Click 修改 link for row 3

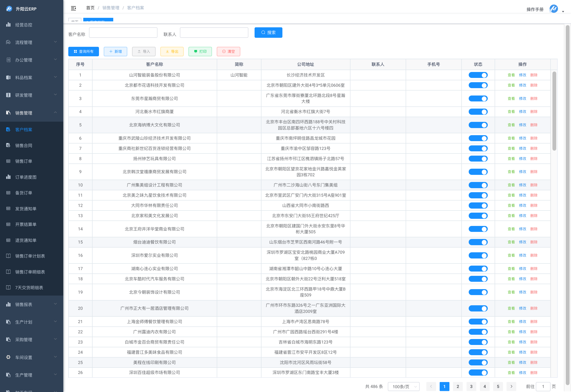click(522, 99)
